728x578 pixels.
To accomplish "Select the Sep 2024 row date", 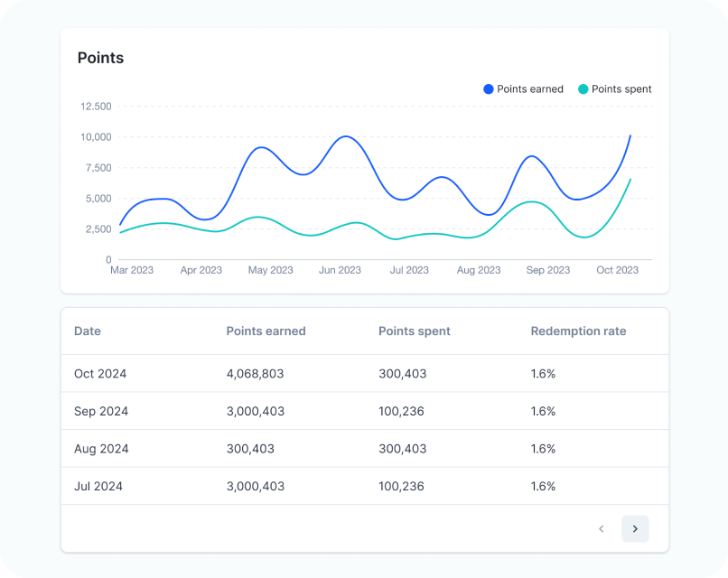I will (x=101, y=411).
